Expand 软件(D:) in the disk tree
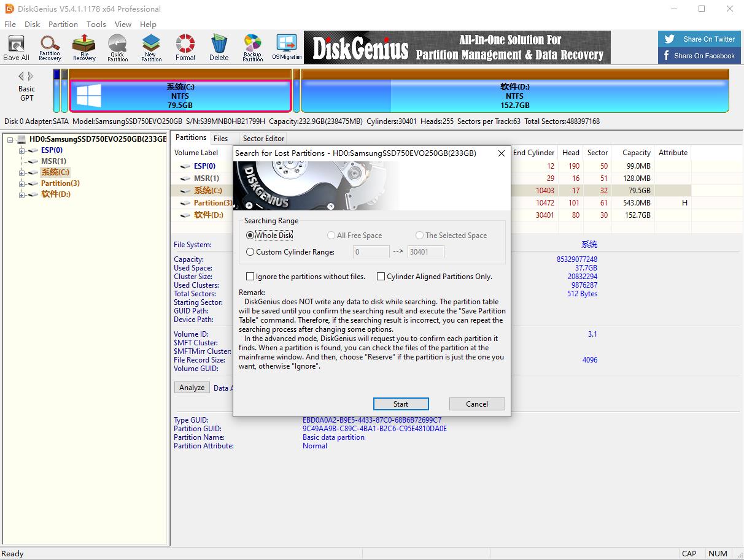This screenshot has width=744, height=560. 21,195
